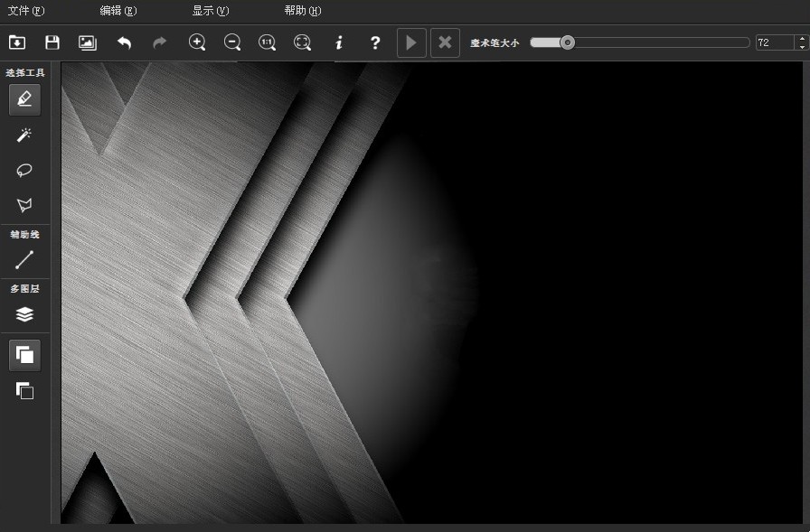The image size is (810, 532).
Task: Fit image to screen zoom
Action: [302, 42]
